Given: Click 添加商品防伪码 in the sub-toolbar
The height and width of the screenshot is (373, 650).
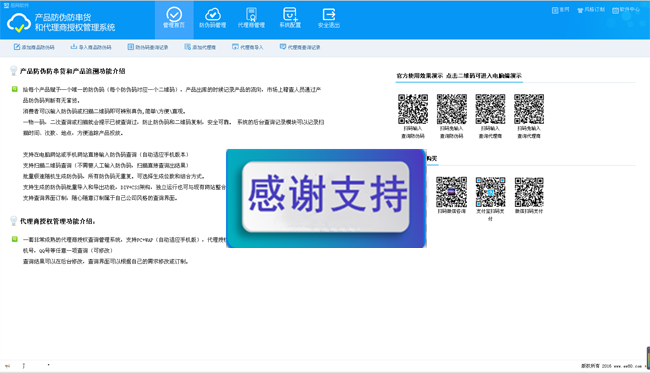Looking at the screenshot, I should click(34, 47).
